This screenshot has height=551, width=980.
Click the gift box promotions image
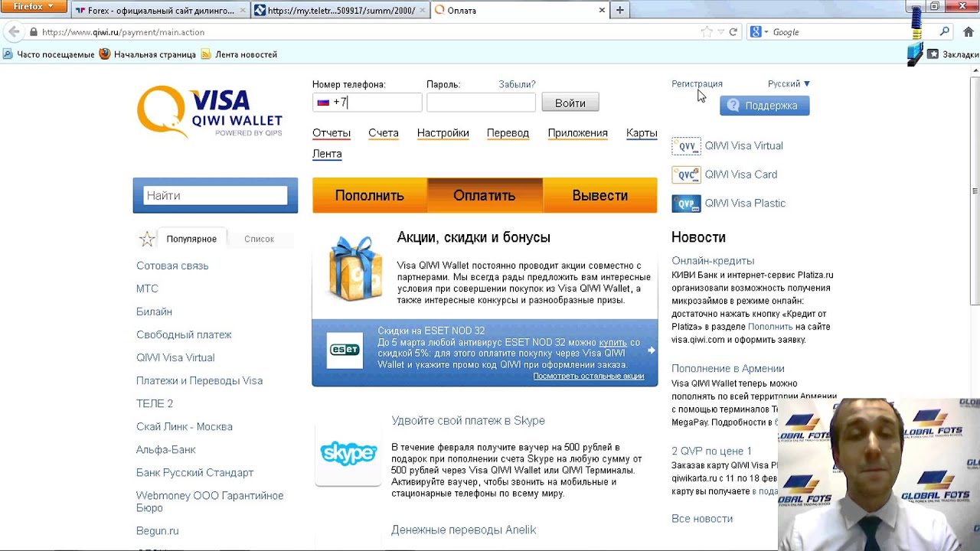click(354, 267)
